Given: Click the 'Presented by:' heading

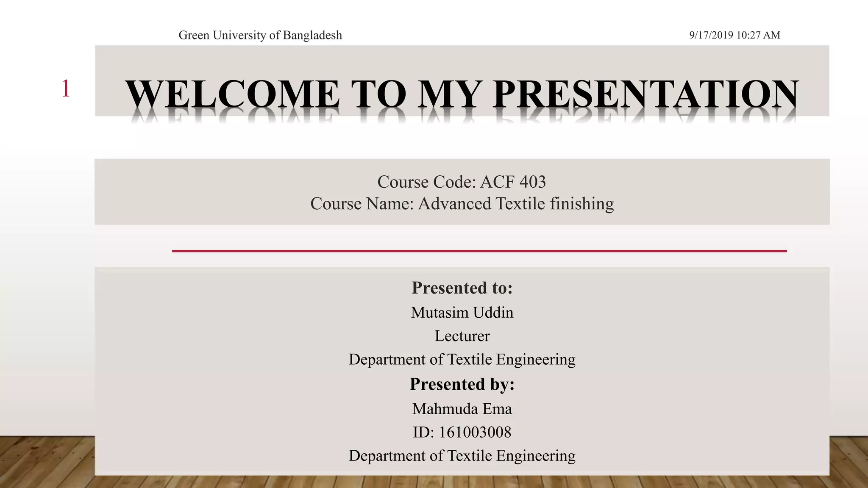Looking at the screenshot, I should [x=462, y=384].
